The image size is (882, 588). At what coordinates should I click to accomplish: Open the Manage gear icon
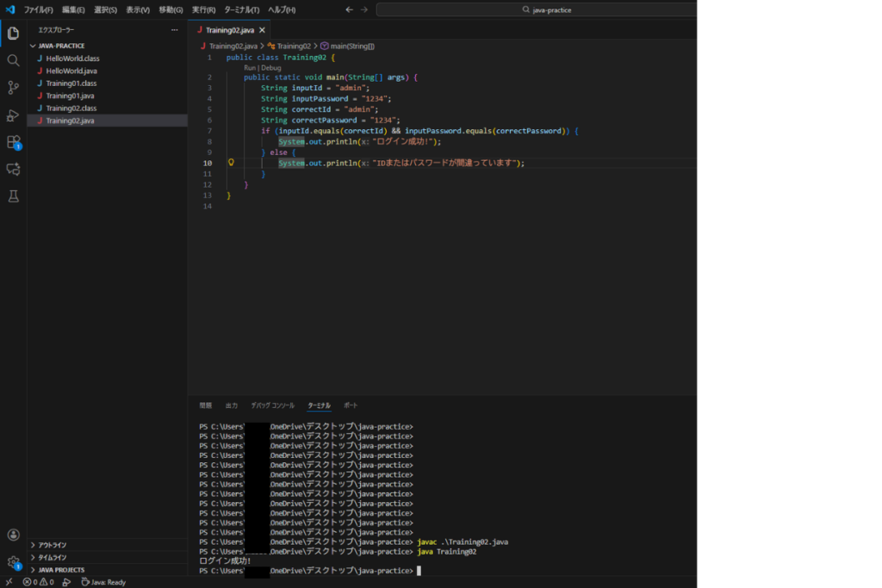point(13,561)
